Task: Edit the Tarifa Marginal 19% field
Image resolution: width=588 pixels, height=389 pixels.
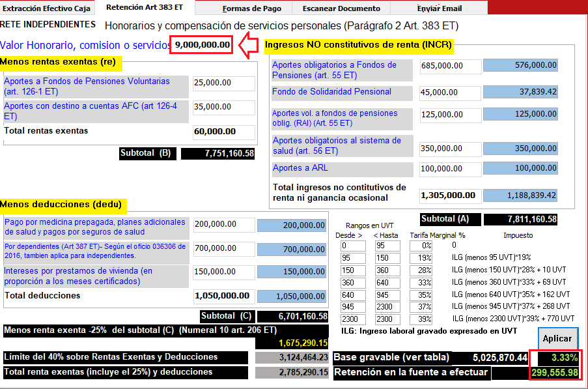Action: (x=421, y=259)
